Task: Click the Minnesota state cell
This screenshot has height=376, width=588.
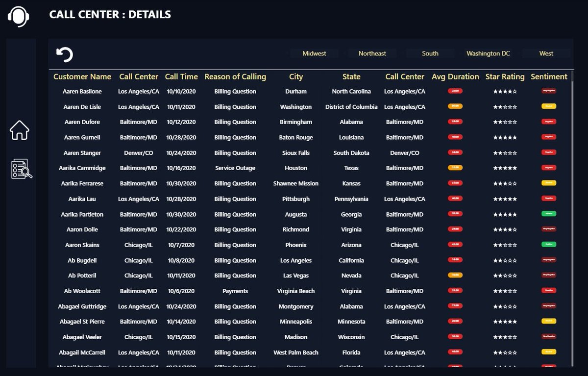Action: pyautogui.click(x=351, y=322)
